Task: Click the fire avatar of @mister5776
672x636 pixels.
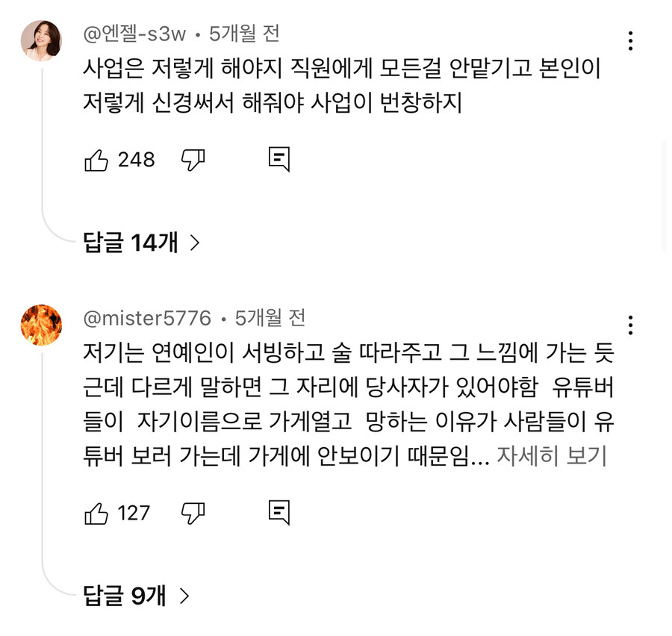Action: pos(41,325)
